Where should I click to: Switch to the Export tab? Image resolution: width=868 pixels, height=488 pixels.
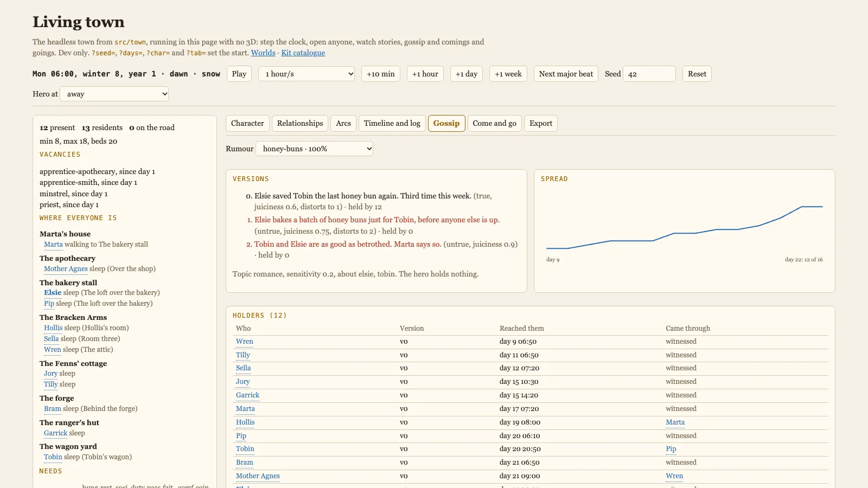(x=541, y=123)
